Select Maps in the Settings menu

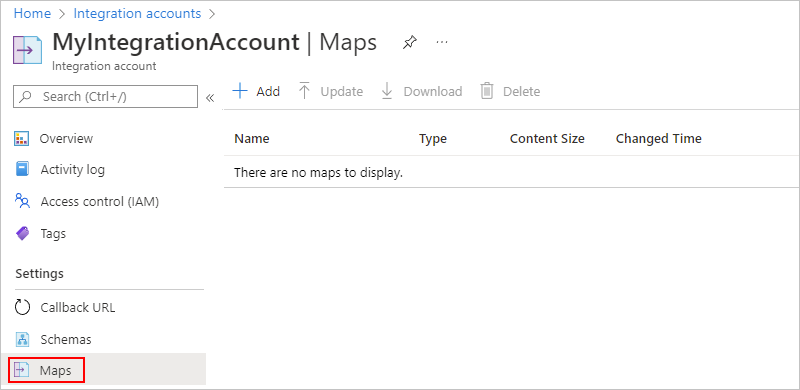coord(103,371)
